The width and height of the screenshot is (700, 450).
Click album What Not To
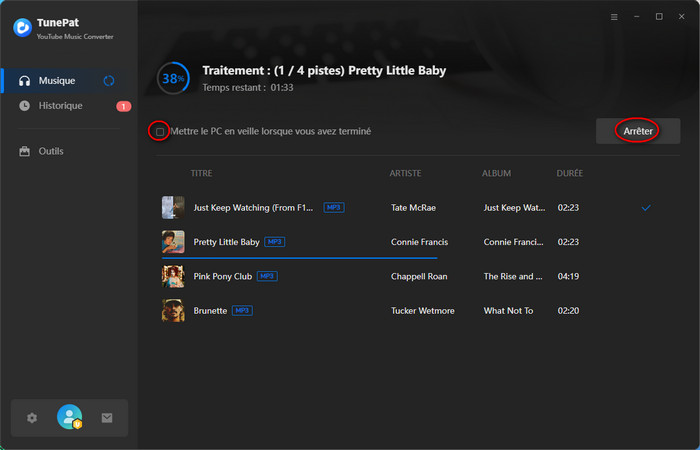pos(508,311)
